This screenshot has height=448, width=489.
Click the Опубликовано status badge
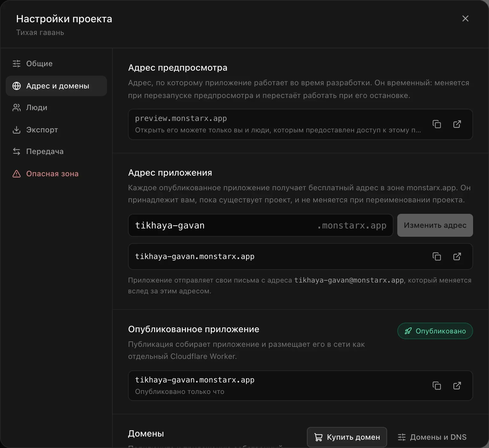click(x=435, y=331)
